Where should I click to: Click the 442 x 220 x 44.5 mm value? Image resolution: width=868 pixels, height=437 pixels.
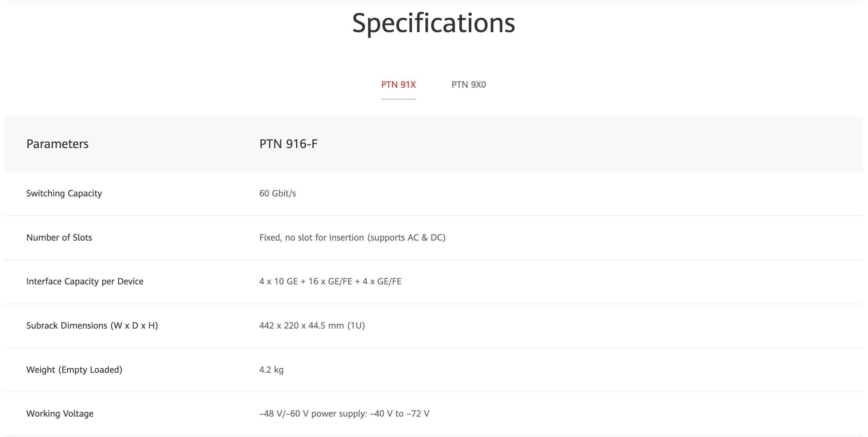click(x=312, y=326)
